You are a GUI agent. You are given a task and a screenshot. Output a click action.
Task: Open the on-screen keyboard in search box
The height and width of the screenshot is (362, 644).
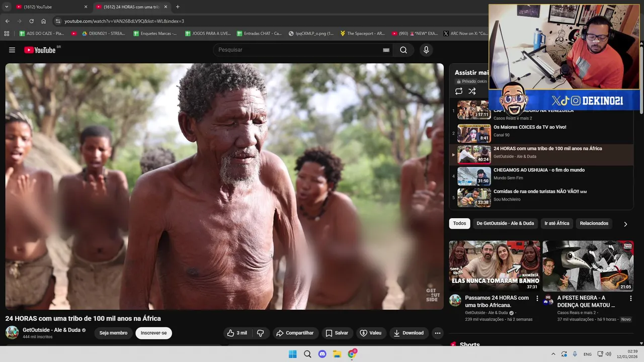click(386, 50)
